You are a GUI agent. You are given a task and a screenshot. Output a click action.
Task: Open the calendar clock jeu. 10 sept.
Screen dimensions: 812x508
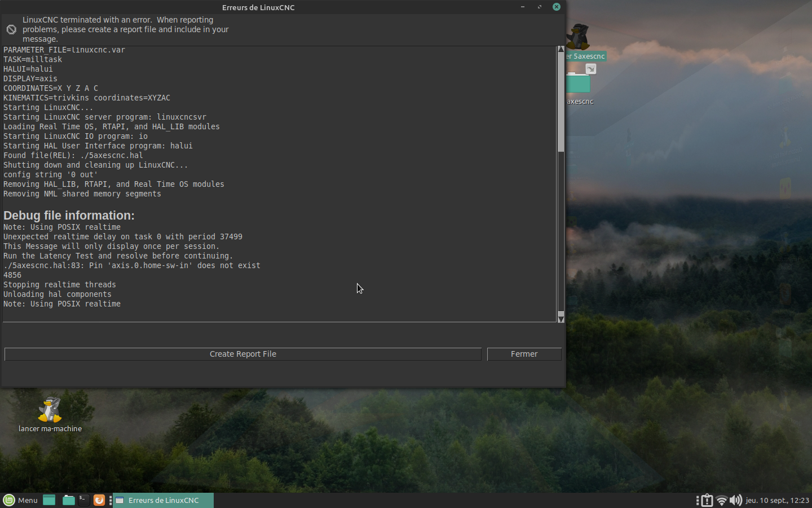(777, 500)
